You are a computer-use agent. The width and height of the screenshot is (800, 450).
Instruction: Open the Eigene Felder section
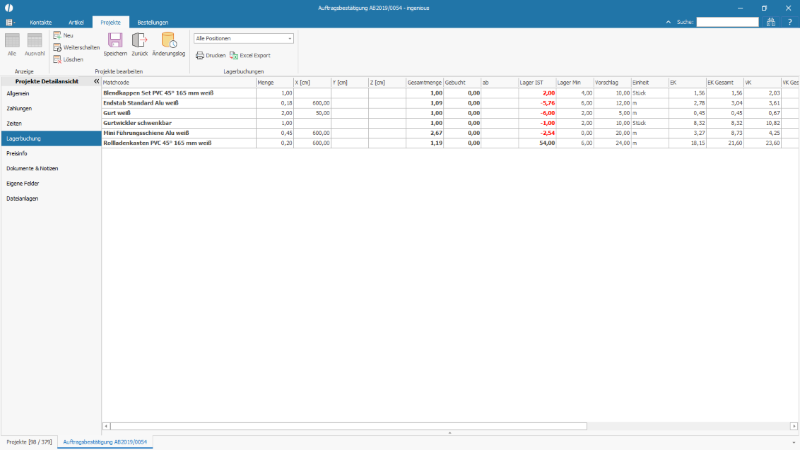click(51, 183)
